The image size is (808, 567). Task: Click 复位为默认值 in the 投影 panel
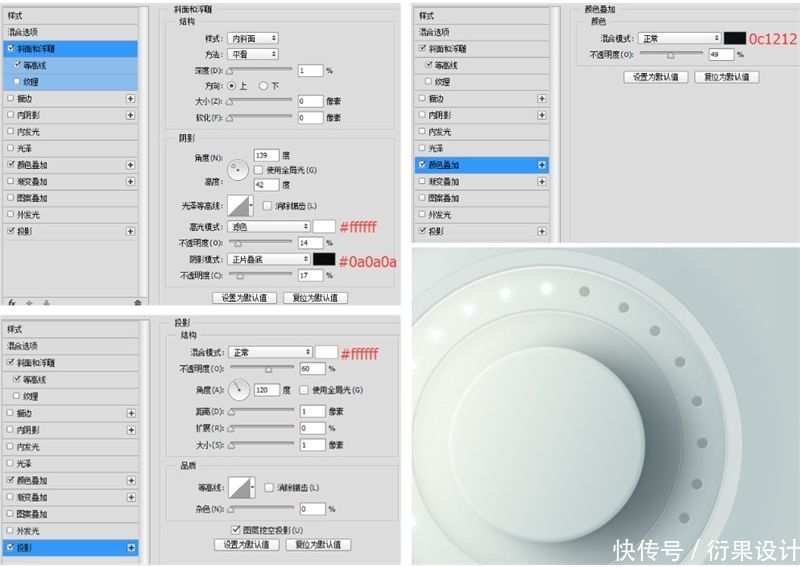[318, 544]
